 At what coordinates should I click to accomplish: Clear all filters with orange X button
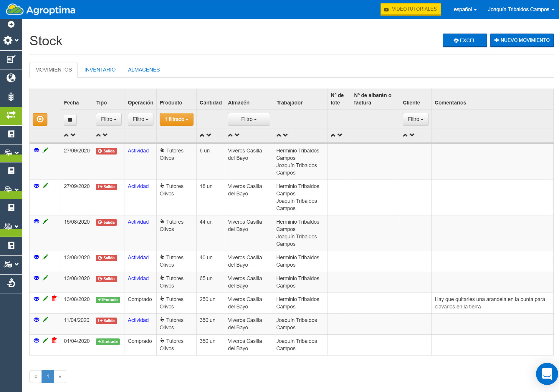tap(40, 119)
